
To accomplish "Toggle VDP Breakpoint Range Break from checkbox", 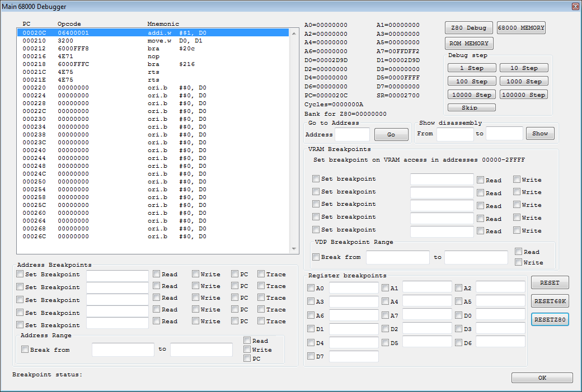I will coord(316,257).
